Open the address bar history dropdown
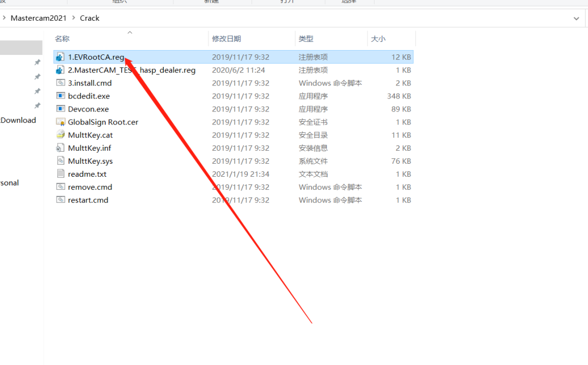Image resolution: width=588 pixels, height=365 pixels. click(x=577, y=18)
